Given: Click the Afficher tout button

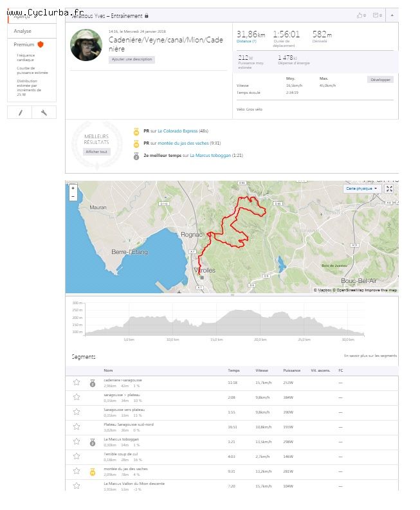Looking at the screenshot, I should click(x=96, y=152).
